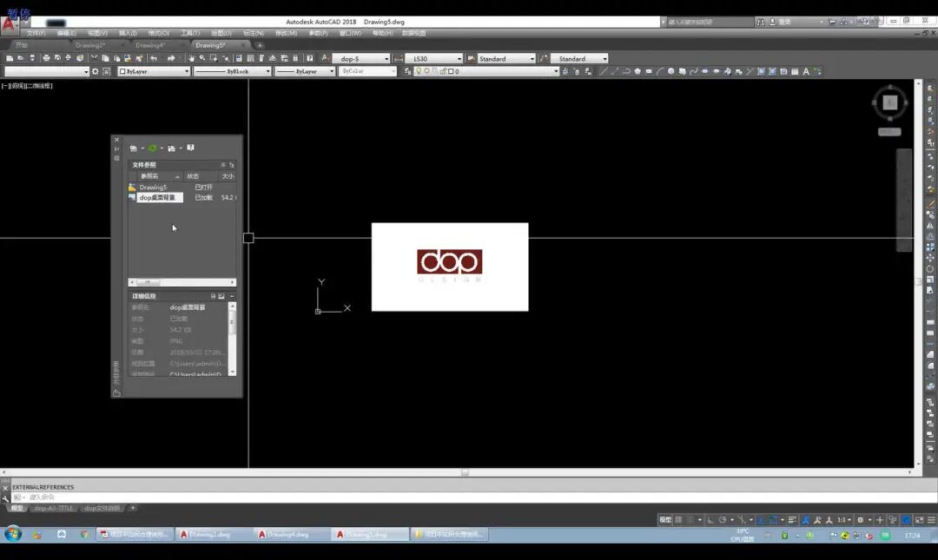Open the Layer Properties manager icon
Viewport: 938px width, 560px height.
tap(407, 71)
